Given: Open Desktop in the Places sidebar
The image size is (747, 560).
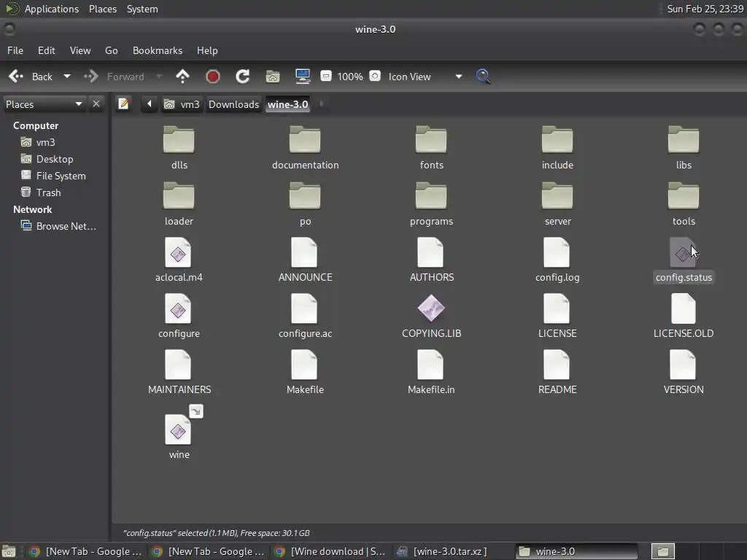Looking at the screenshot, I should coord(47,159).
